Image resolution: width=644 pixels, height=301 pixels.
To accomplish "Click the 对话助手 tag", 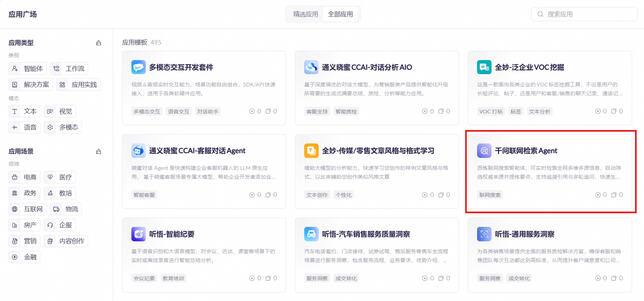I will (208, 111).
